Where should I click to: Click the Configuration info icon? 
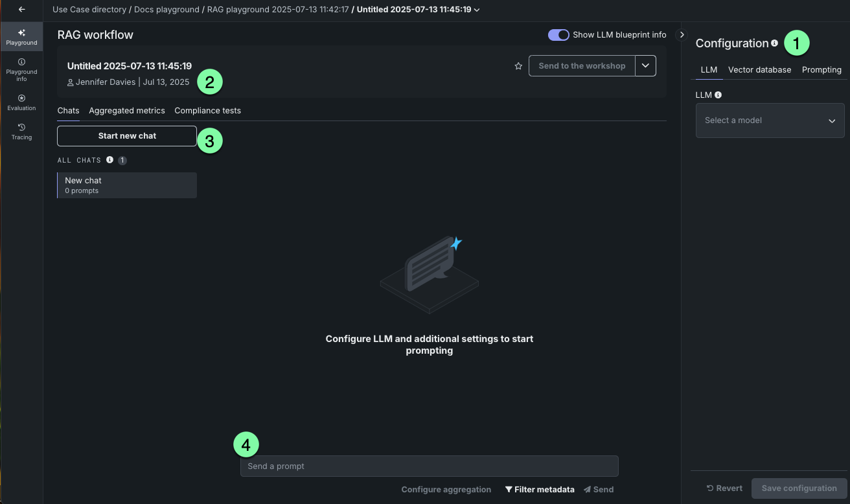775,43
